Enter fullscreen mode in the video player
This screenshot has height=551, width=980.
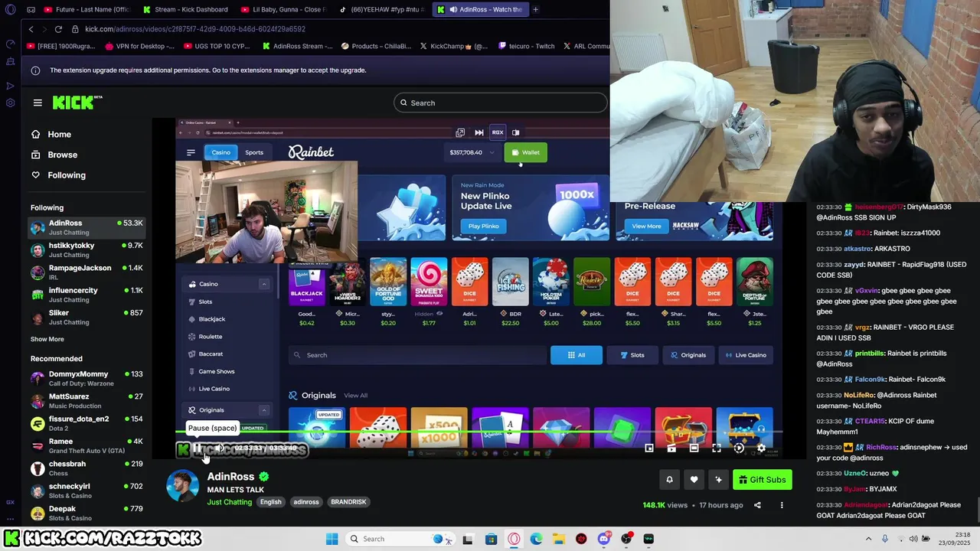tap(717, 448)
